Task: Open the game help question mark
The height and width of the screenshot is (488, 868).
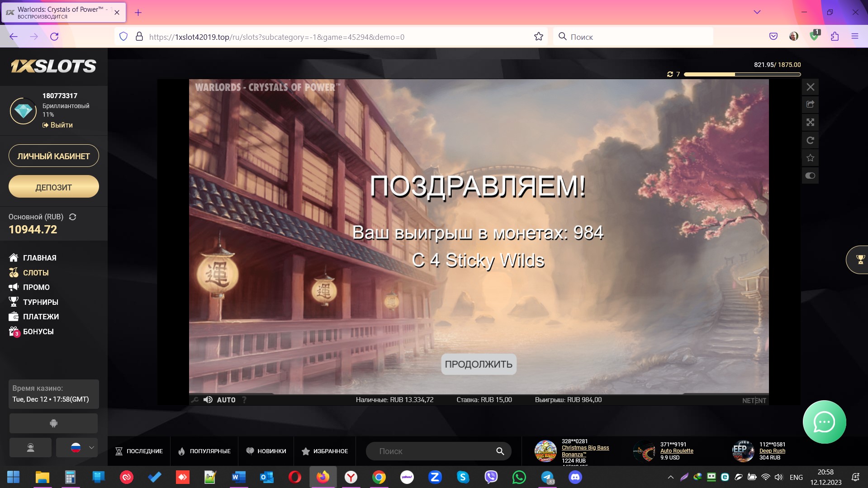Action: pos(244,400)
